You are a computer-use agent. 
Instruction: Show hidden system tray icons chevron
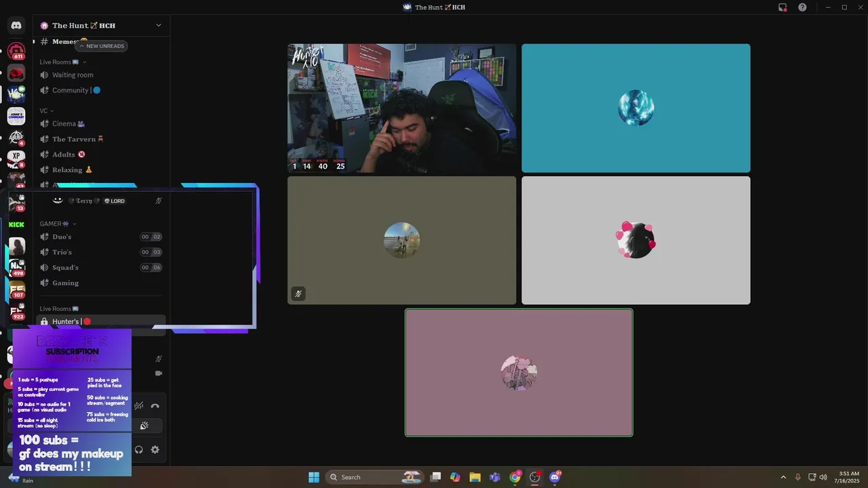click(x=783, y=477)
